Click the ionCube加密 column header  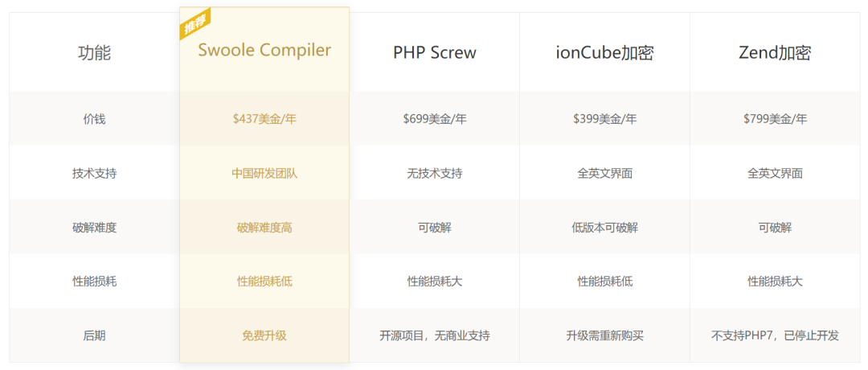point(604,53)
